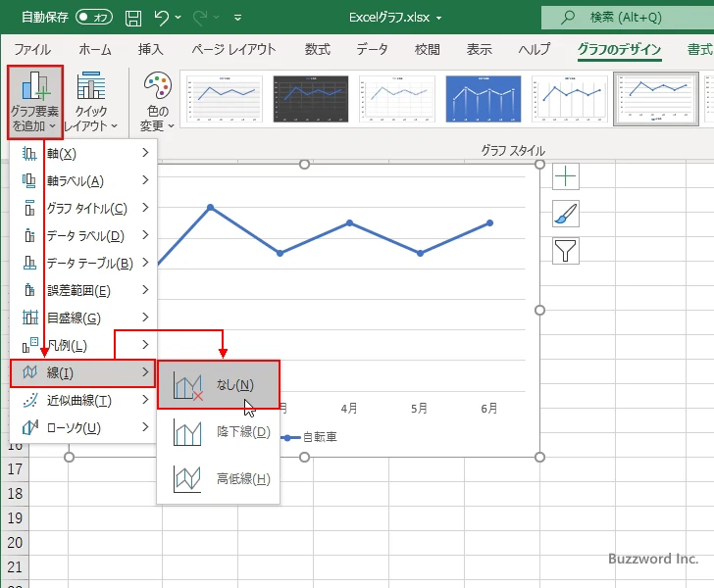Click the search box (検索 Alt+Q)

628,18
